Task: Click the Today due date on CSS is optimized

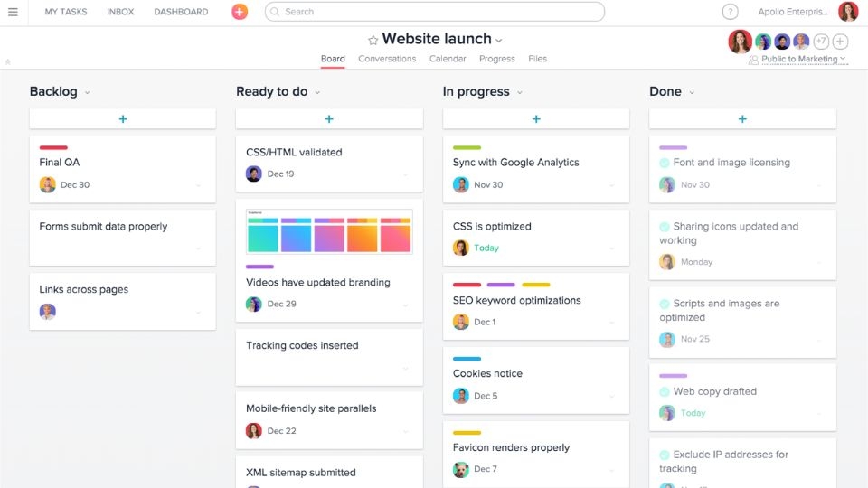Action: (x=486, y=248)
